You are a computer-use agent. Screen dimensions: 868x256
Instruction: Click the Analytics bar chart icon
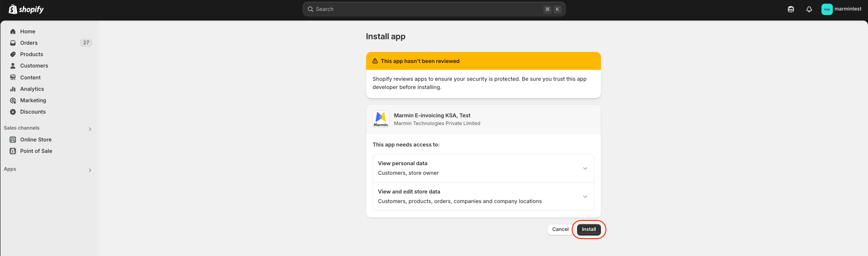click(13, 89)
